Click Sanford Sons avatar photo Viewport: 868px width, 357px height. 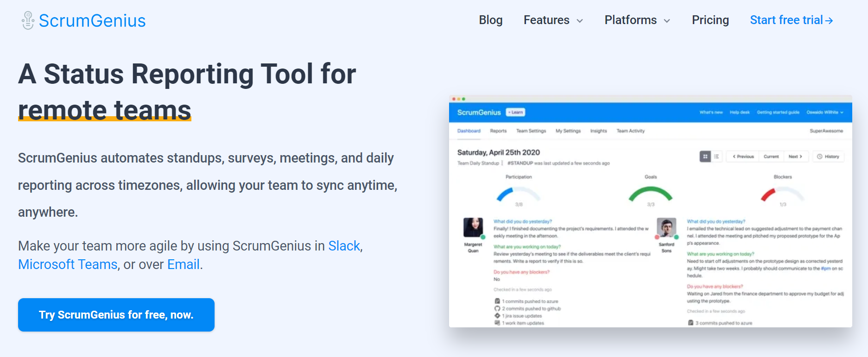click(x=666, y=227)
